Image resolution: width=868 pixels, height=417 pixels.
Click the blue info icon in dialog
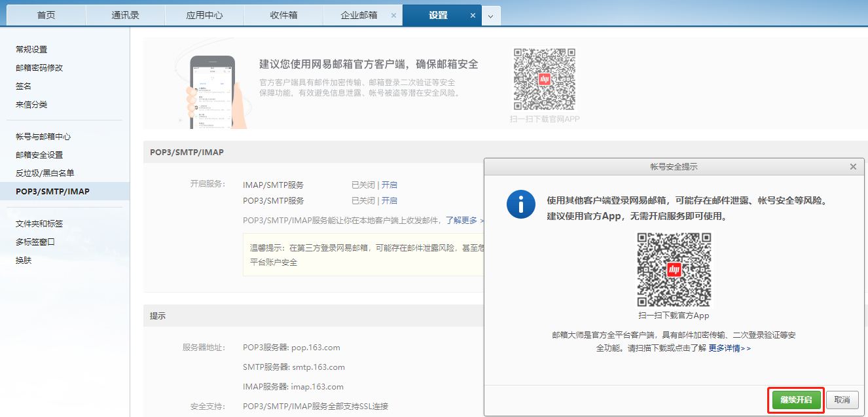(521, 206)
